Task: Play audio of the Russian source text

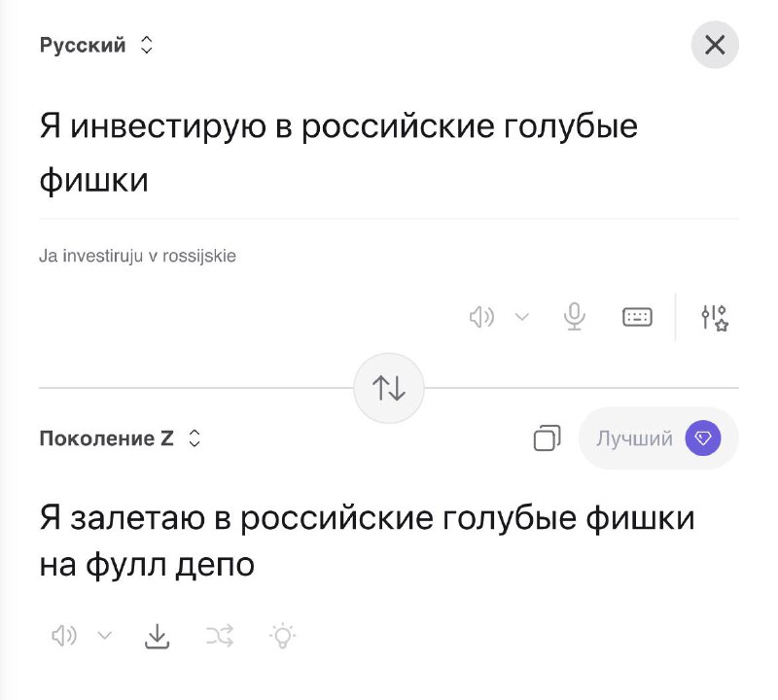Action: pyautogui.click(x=482, y=316)
